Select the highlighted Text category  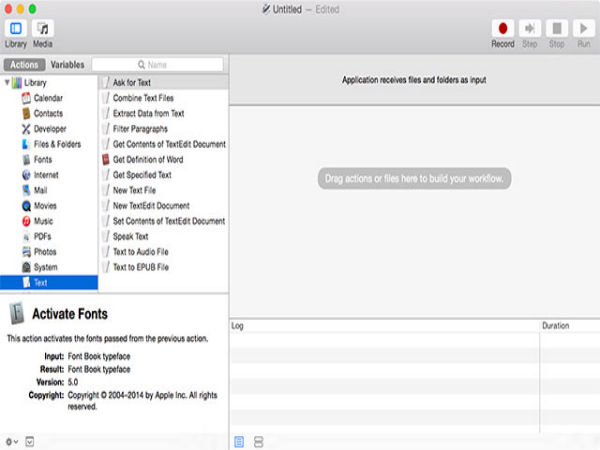[49, 282]
